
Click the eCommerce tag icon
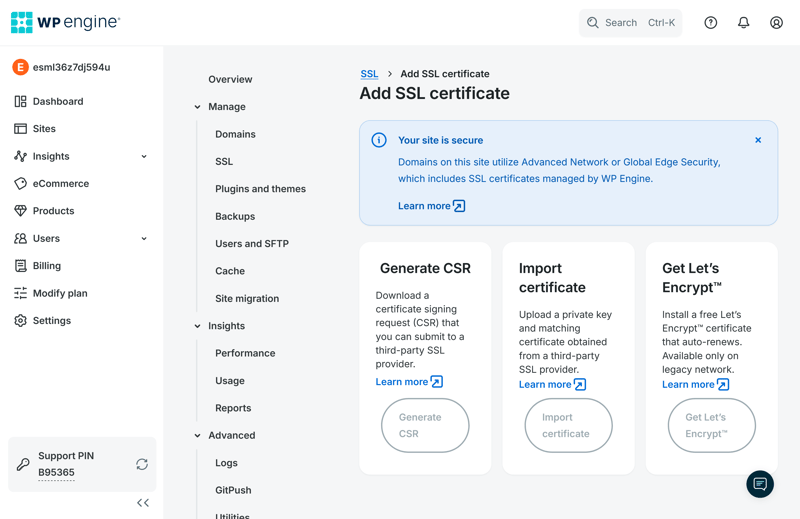pos(20,183)
